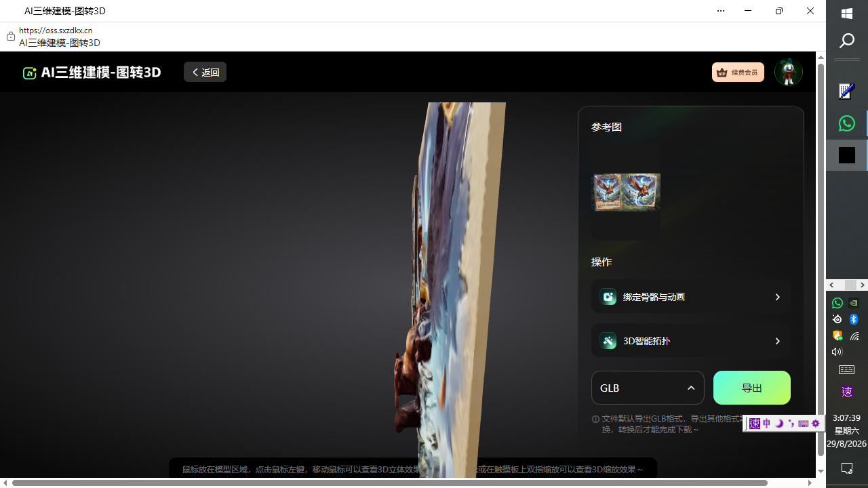Click the 速 input method tray icon
The image size is (868, 488).
tap(847, 392)
